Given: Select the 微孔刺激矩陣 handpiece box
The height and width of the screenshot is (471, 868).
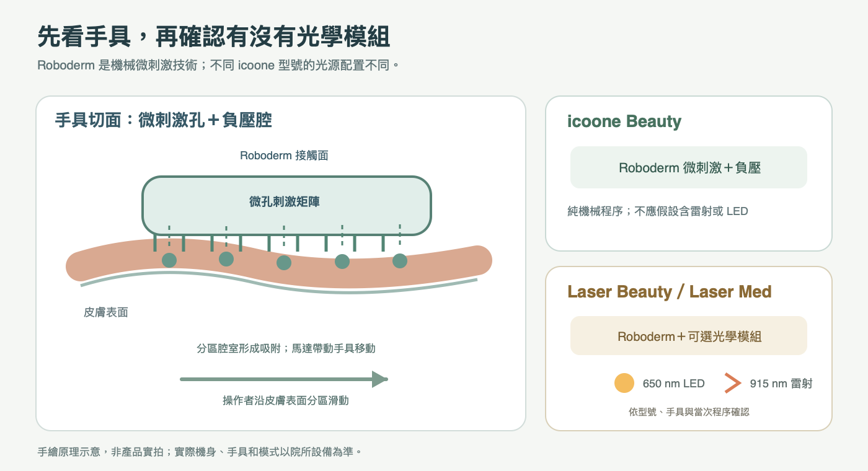Looking at the screenshot, I should pos(286,206).
